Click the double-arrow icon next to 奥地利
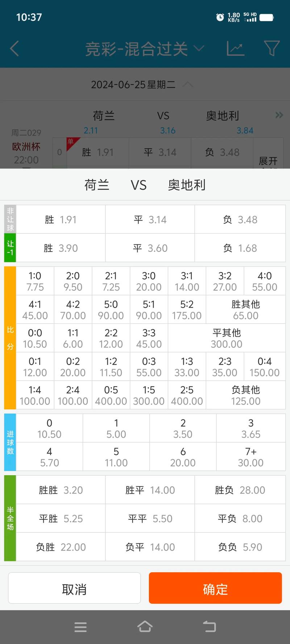 [279, 115]
